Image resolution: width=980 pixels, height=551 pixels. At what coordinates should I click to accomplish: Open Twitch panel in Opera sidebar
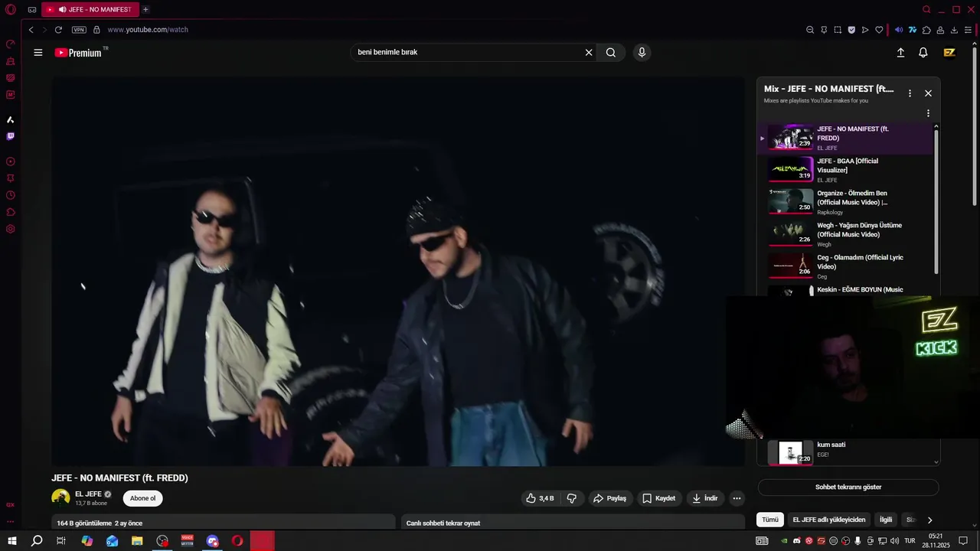(x=11, y=136)
